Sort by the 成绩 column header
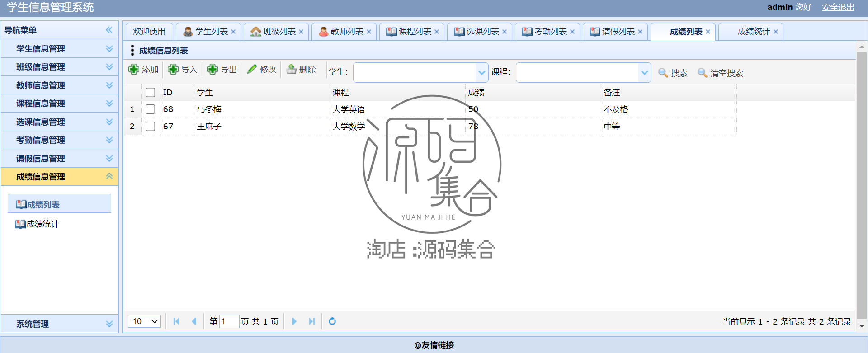This screenshot has width=868, height=353. (x=533, y=93)
